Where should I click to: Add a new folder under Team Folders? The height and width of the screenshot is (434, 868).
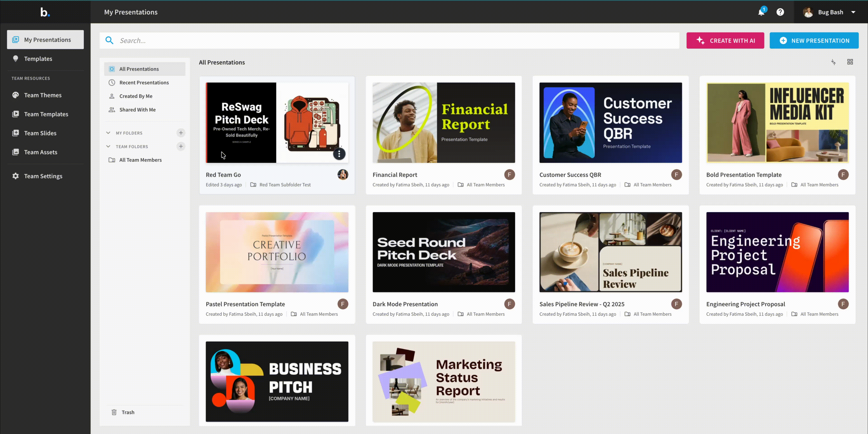click(181, 146)
